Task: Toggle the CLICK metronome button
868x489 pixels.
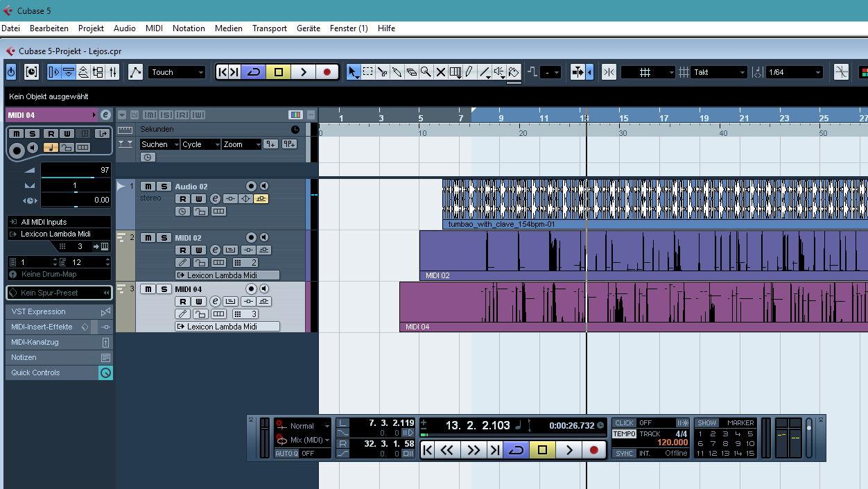Action: (x=624, y=423)
